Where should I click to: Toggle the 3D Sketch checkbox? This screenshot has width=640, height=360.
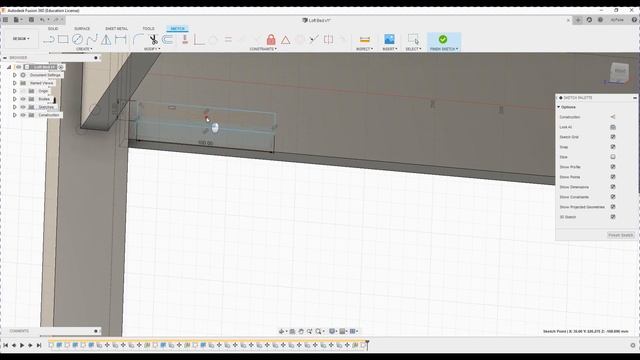[613, 217]
